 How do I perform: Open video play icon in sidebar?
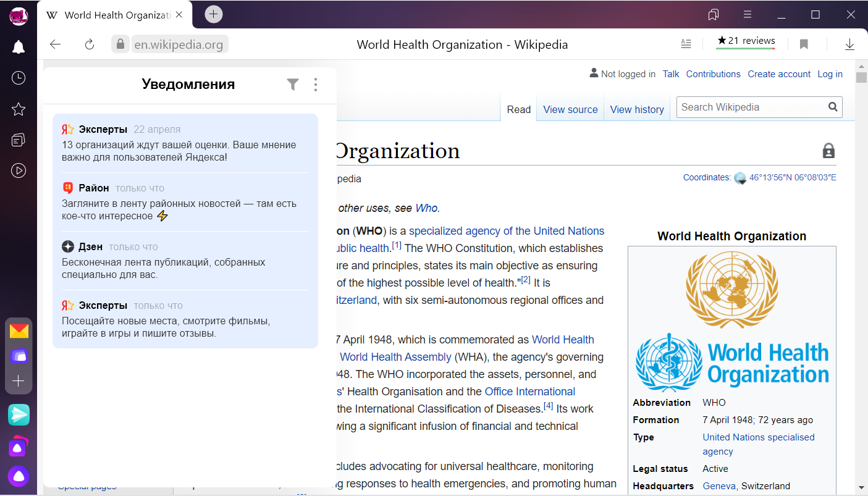click(19, 170)
